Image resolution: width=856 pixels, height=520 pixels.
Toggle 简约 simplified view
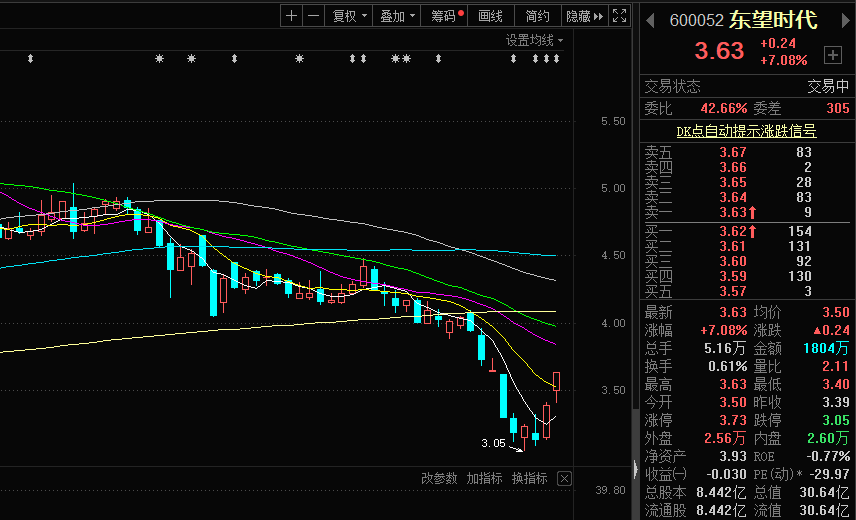(538, 16)
